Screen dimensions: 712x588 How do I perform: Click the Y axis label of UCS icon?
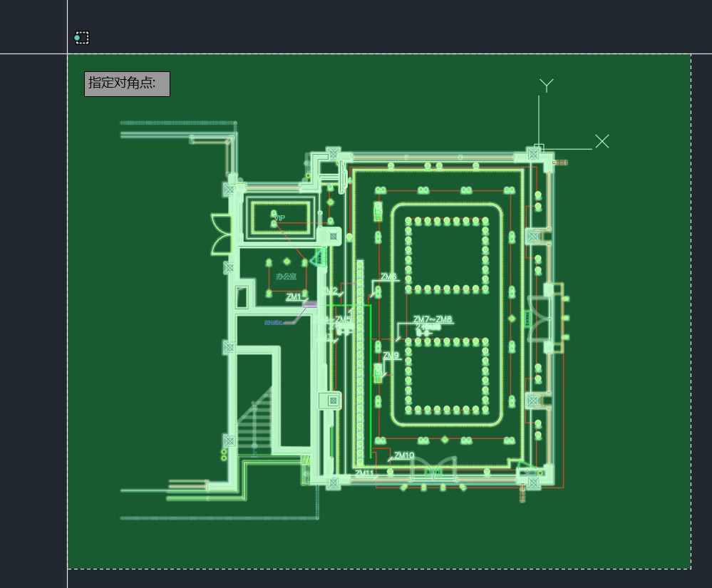click(546, 86)
